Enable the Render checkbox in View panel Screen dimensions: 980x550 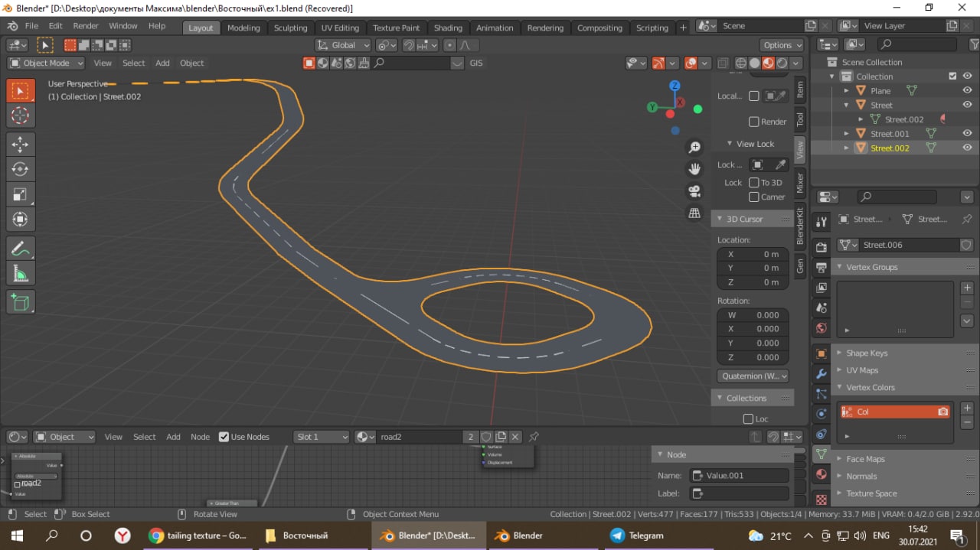(753, 122)
